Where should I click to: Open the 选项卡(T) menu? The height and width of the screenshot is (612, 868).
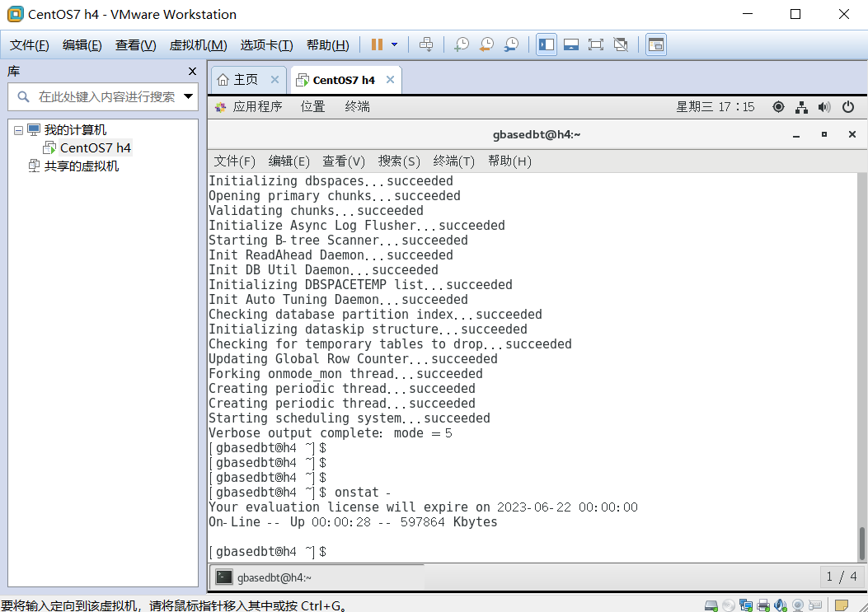coord(266,44)
